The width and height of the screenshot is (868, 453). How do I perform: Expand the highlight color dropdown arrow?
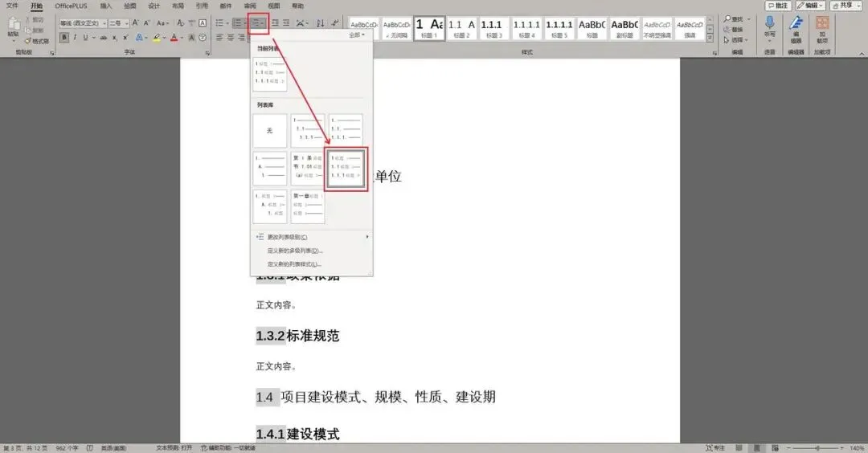pyautogui.click(x=165, y=38)
